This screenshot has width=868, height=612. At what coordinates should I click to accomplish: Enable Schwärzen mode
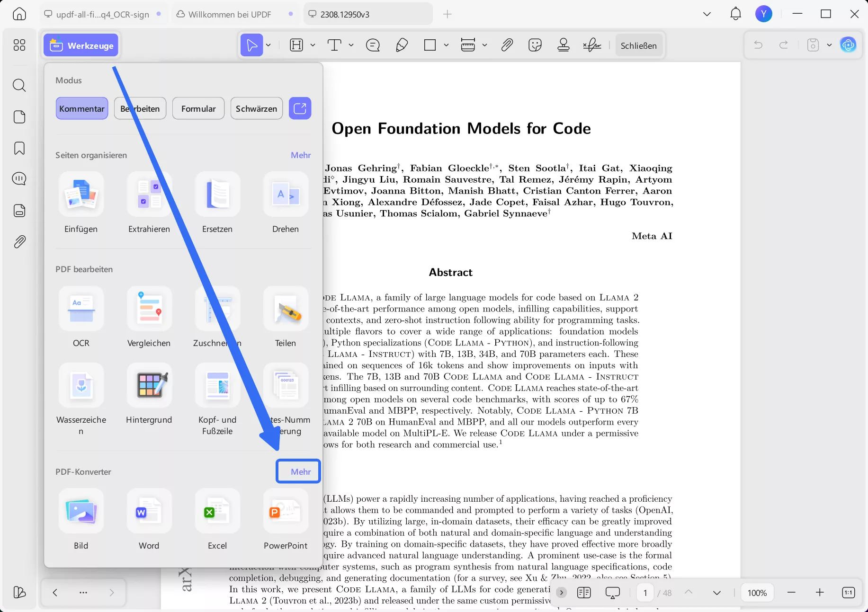pyautogui.click(x=256, y=108)
